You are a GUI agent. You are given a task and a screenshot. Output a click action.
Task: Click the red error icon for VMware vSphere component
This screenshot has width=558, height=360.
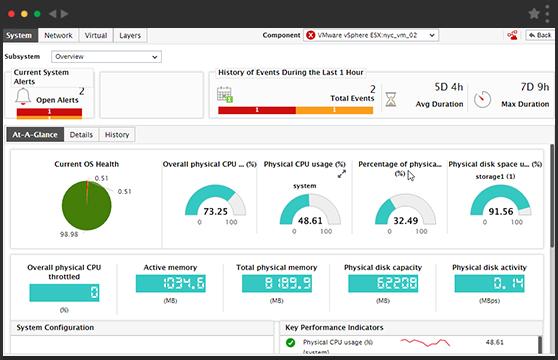click(311, 35)
